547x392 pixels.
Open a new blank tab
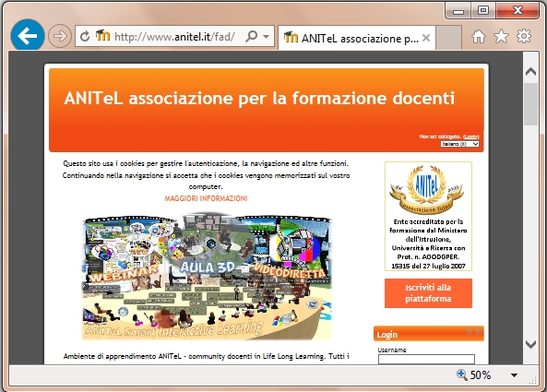(448, 38)
